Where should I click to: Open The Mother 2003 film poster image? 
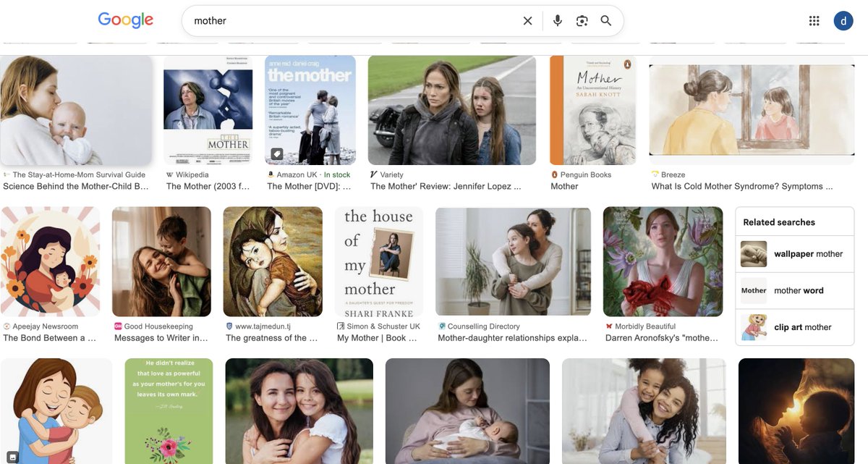(208, 110)
